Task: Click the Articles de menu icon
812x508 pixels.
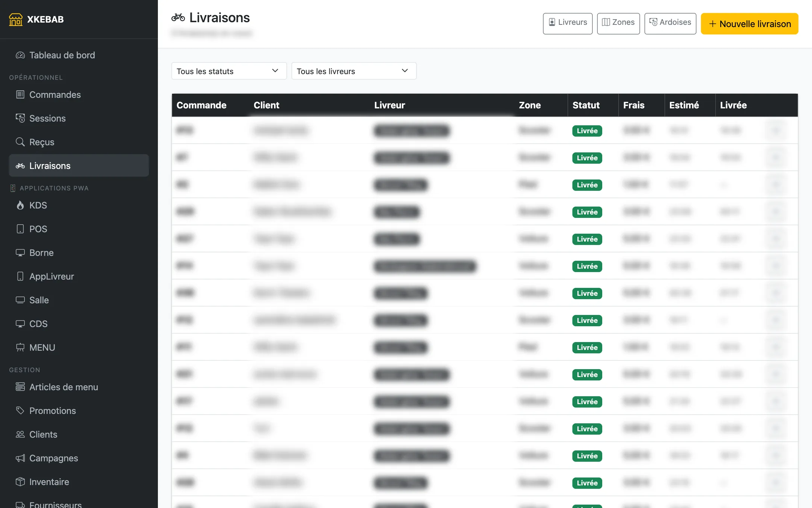Action: [20, 387]
